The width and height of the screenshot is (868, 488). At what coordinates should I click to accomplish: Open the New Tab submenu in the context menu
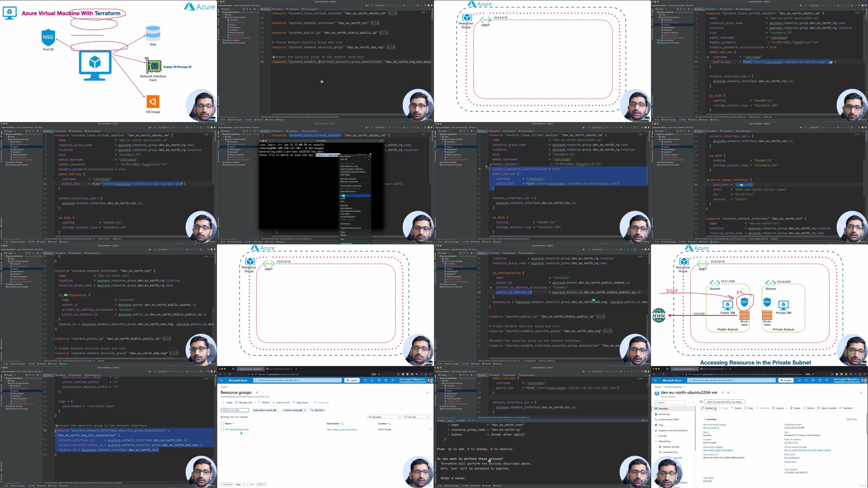pos(355,159)
